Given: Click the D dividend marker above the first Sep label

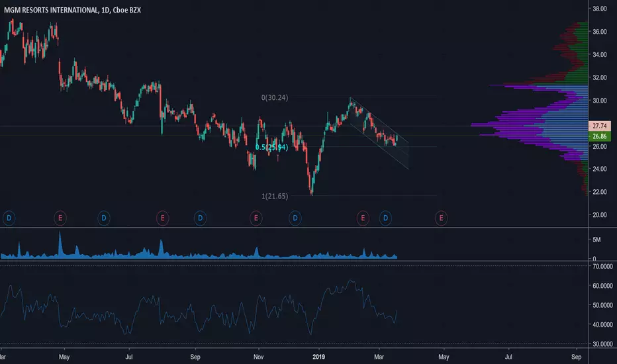Looking at the screenshot, I should point(201,218).
